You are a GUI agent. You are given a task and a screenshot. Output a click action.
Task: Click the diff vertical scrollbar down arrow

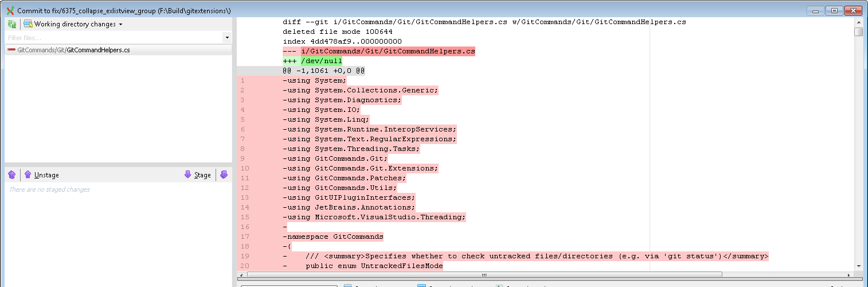click(x=858, y=266)
